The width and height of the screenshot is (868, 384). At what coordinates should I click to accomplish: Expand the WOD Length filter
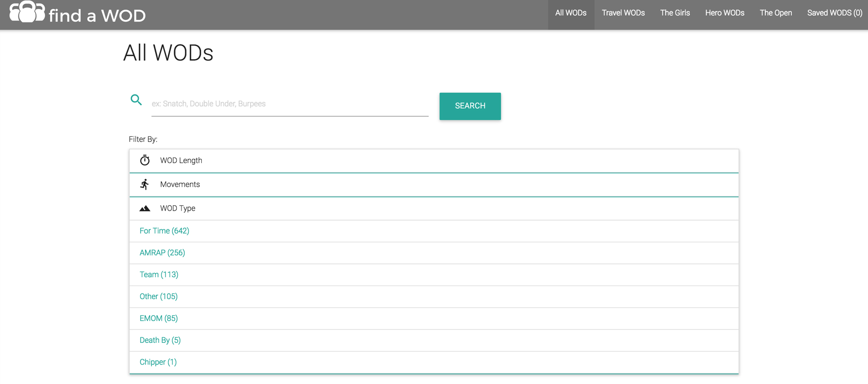click(434, 161)
